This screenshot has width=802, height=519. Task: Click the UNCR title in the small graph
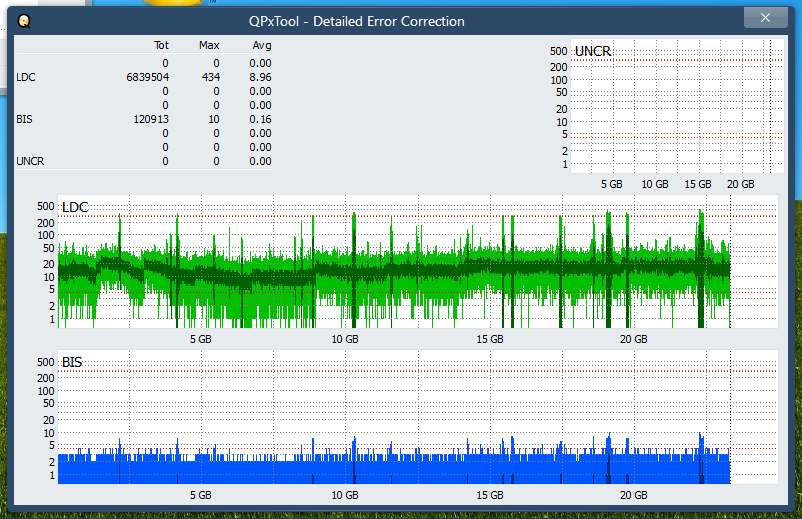(x=593, y=51)
